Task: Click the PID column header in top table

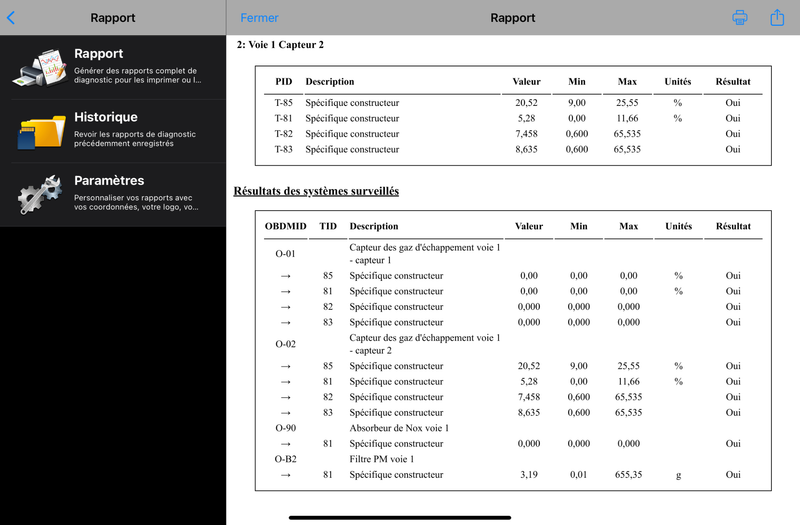Action: click(x=284, y=82)
